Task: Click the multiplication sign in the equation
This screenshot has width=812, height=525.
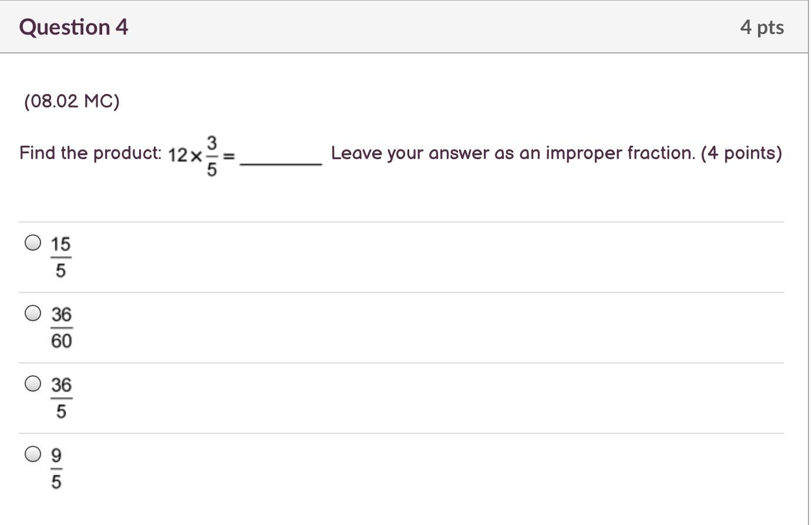Action: click(196, 156)
